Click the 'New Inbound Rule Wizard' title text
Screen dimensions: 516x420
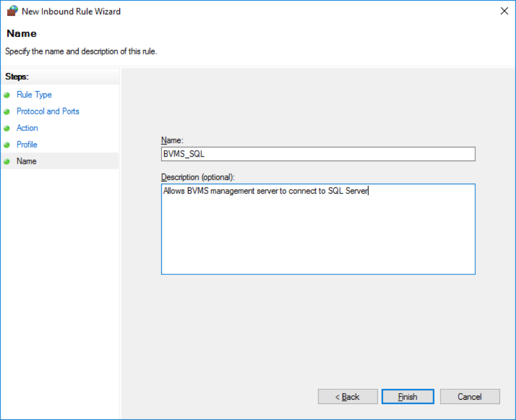[x=71, y=11]
